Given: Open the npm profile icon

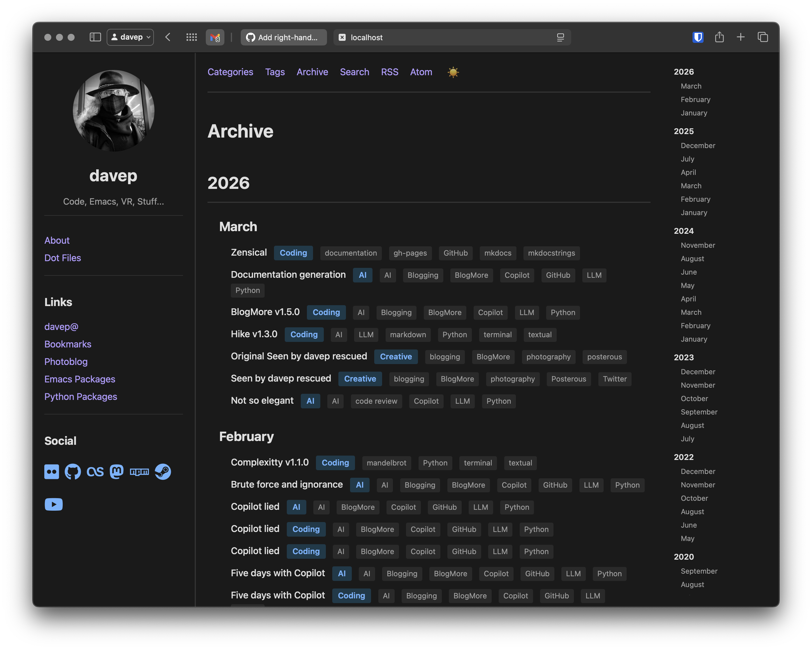Looking at the screenshot, I should (139, 472).
